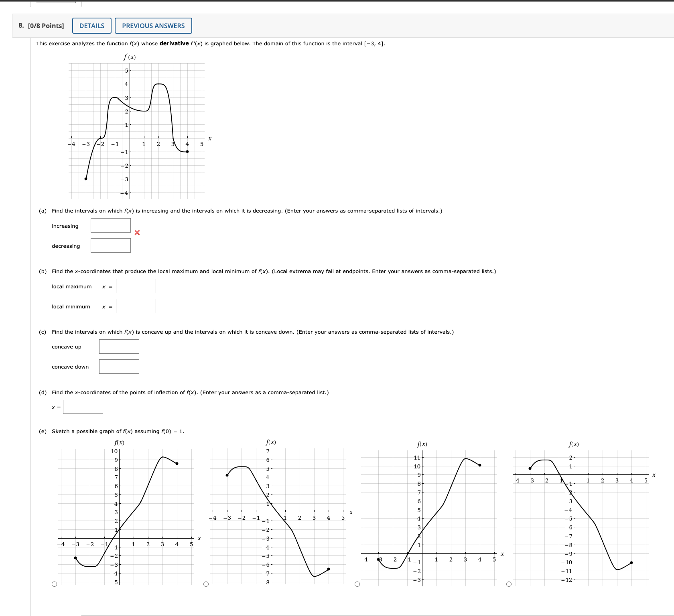The image size is (674, 616).
Task: Click the 'concave up' label
Action: coord(67,347)
